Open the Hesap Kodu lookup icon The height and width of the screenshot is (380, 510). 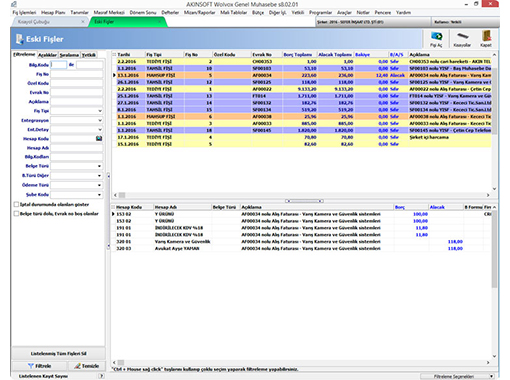coord(99,138)
